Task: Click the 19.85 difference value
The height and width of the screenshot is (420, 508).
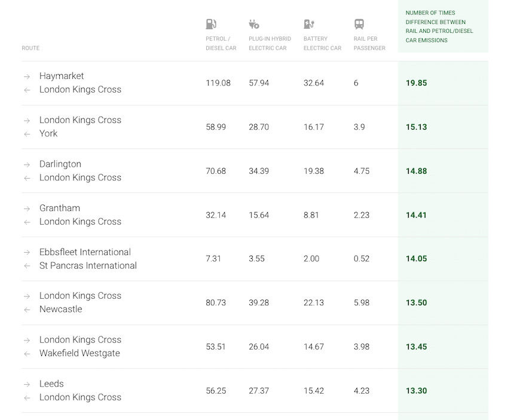Action: (x=417, y=83)
